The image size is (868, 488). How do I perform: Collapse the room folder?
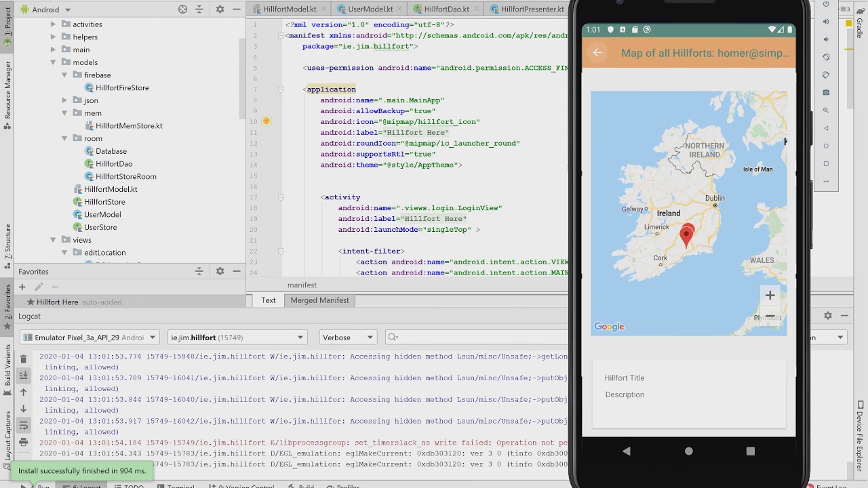pos(64,138)
